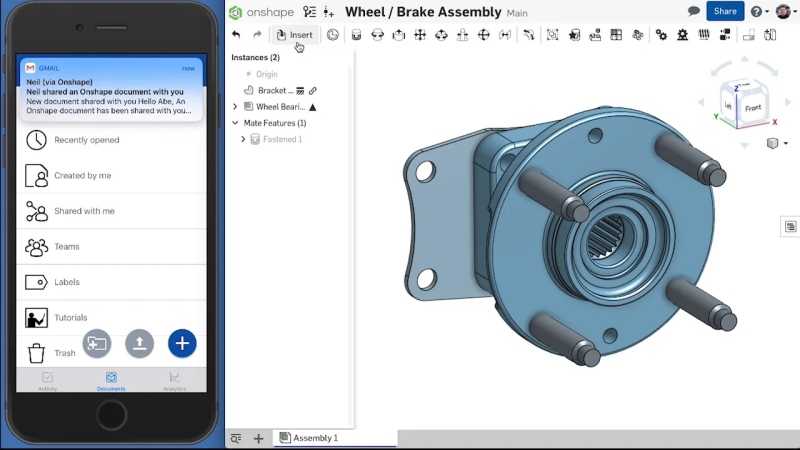The width and height of the screenshot is (800, 450).
Task: Click the Named positions toolbar icon
Action: (748, 35)
